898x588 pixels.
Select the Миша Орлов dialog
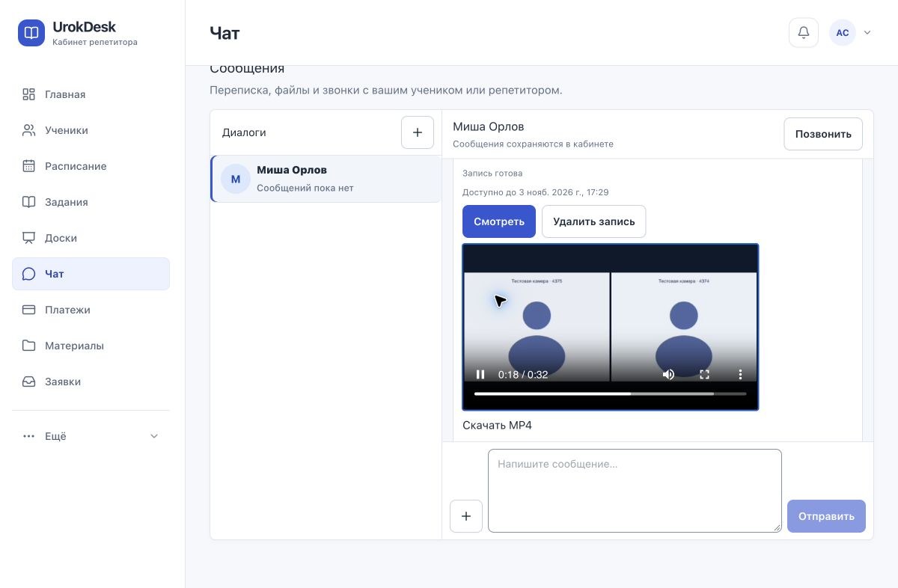326,179
